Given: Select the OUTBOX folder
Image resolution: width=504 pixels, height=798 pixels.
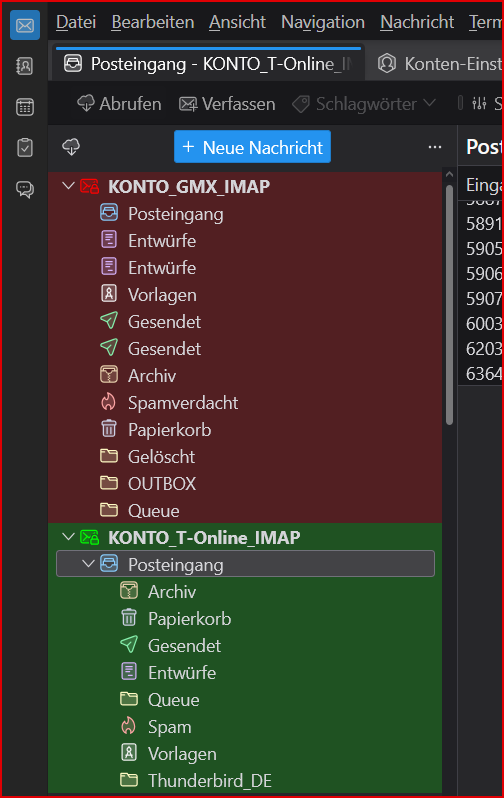Looking at the screenshot, I should click(x=245, y=483).
